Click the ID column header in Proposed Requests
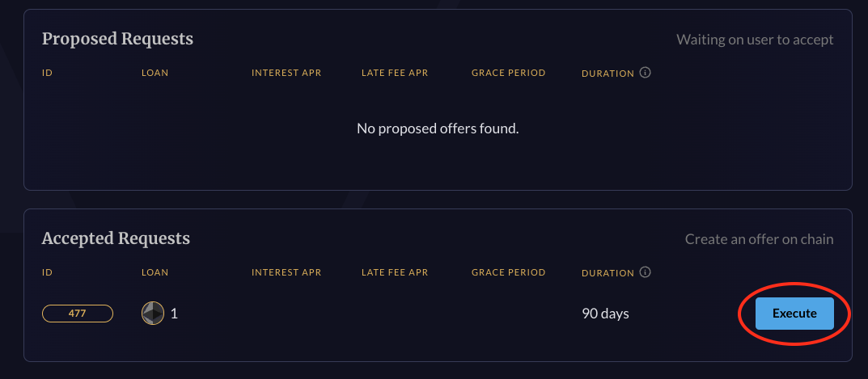The width and height of the screenshot is (868, 379). click(x=47, y=73)
